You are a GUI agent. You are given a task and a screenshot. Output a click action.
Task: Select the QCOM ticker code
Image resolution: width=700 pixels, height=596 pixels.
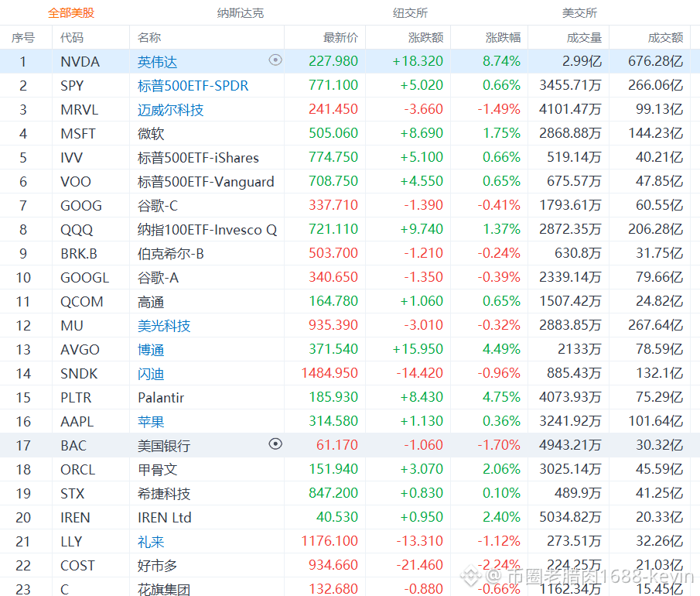click(x=82, y=302)
